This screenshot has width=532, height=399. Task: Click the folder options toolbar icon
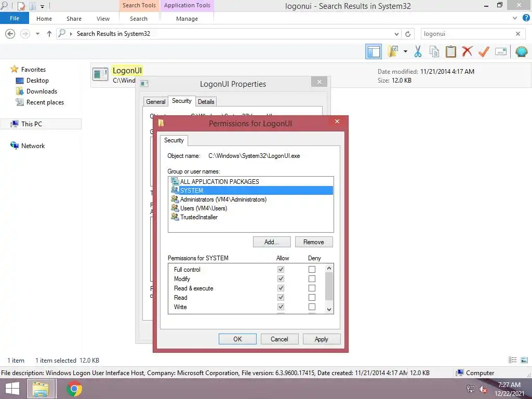click(393, 51)
